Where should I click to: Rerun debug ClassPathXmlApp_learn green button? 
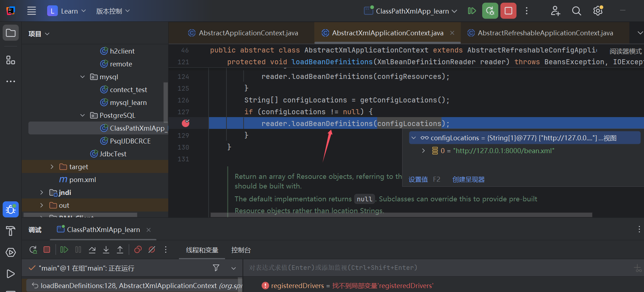click(490, 11)
